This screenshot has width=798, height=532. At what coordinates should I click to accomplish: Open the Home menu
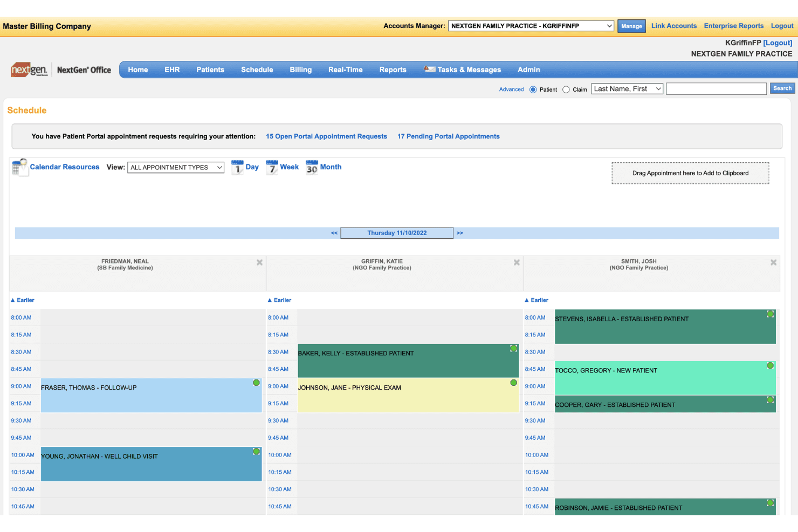pyautogui.click(x=138, y=70)
